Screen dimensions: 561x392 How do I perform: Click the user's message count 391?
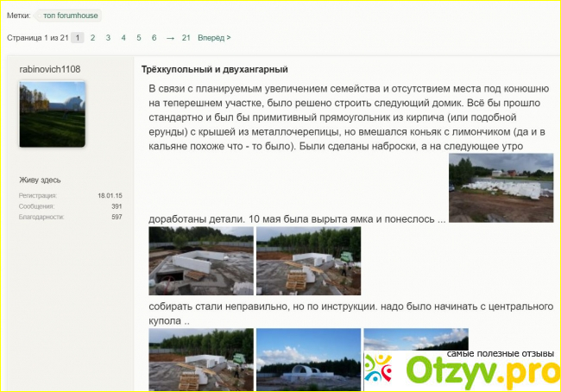[x=116, y=206]
